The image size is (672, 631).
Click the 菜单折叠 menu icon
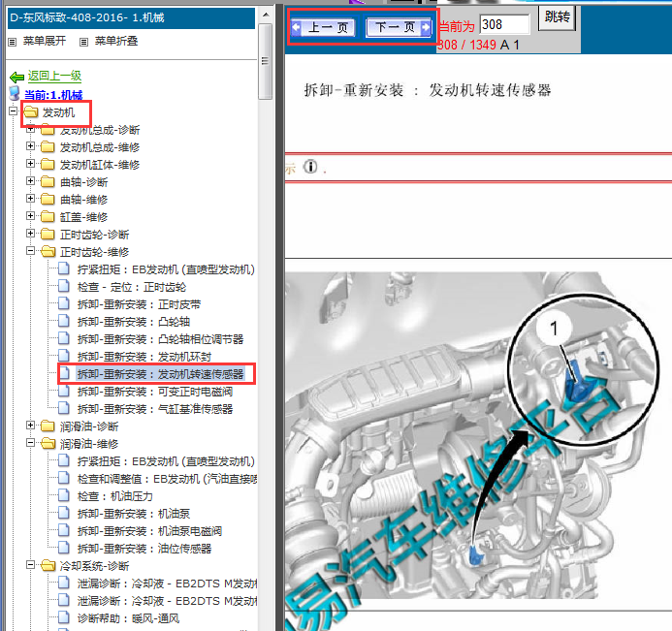(84, 42)
